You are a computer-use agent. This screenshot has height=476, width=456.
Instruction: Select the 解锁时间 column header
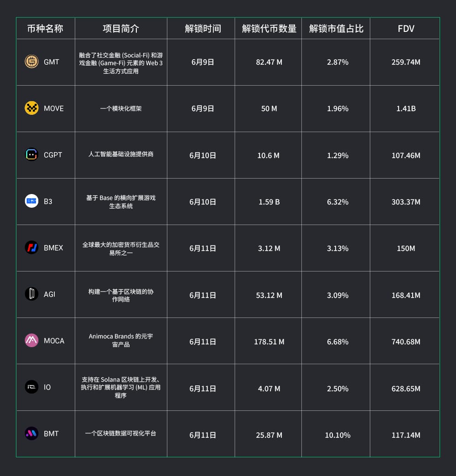(203, 29)
